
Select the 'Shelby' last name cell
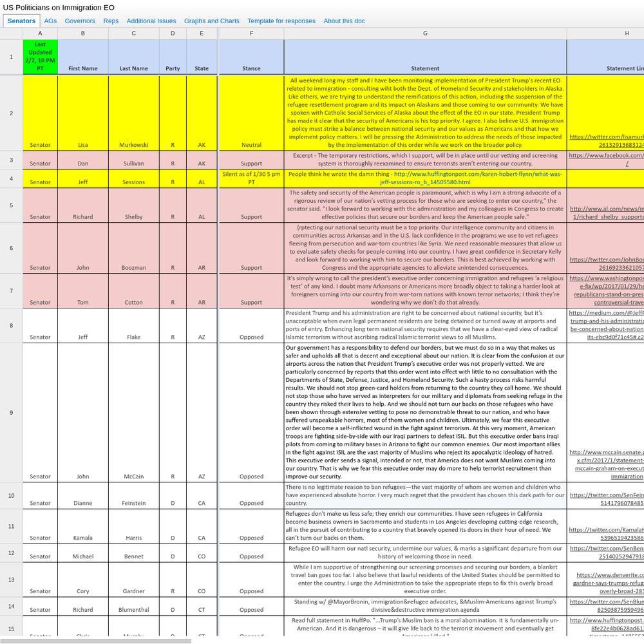point(134,205)
